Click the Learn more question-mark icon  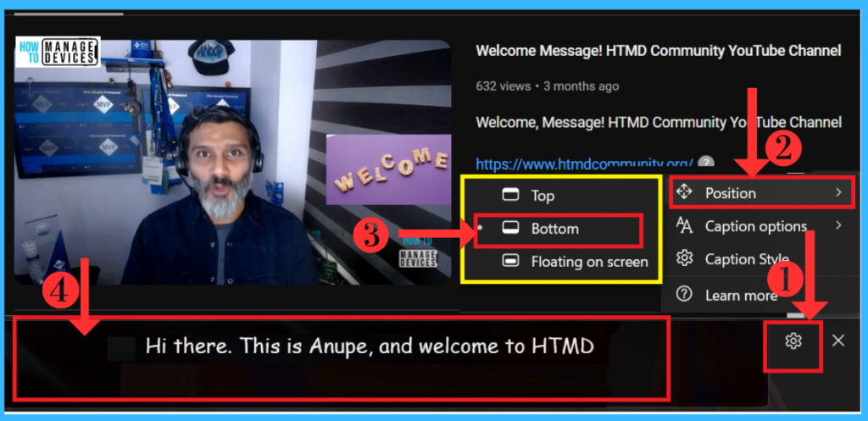(x=684, y=295)
